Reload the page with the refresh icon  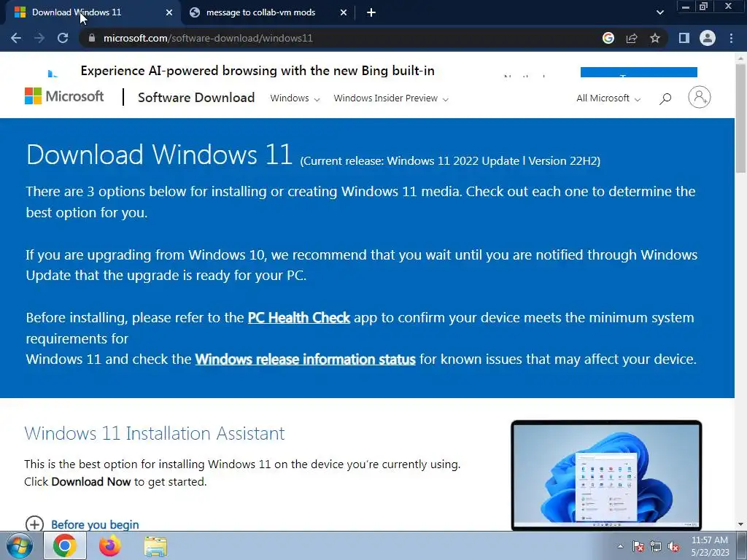click(63, 38)
